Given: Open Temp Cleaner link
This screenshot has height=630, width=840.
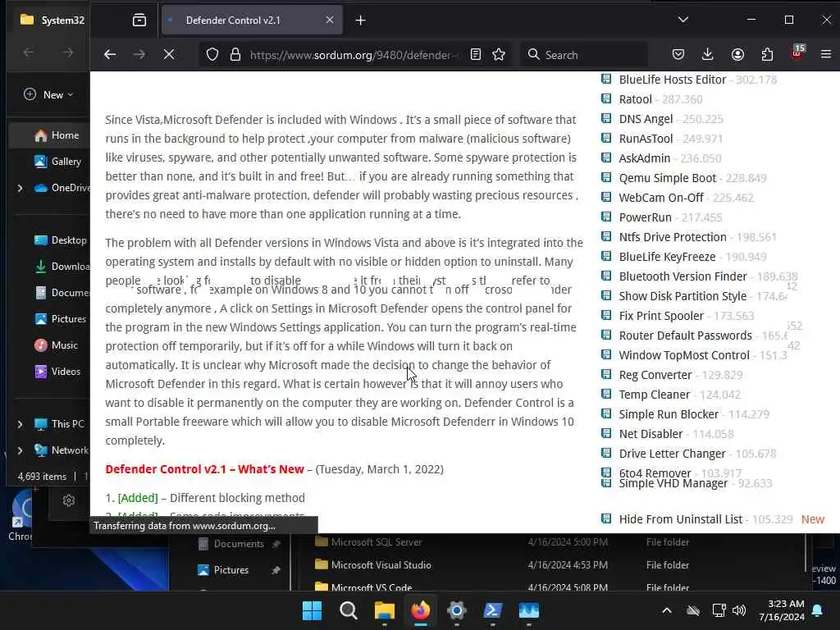Looking at the screenshot, I should tap(654, 395).
